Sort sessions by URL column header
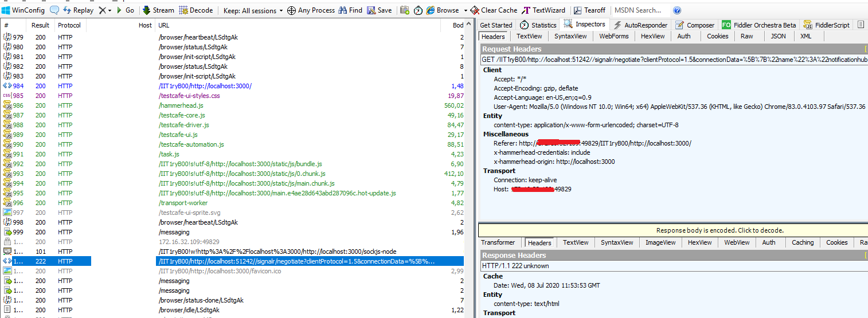 [x=298, y=25]
